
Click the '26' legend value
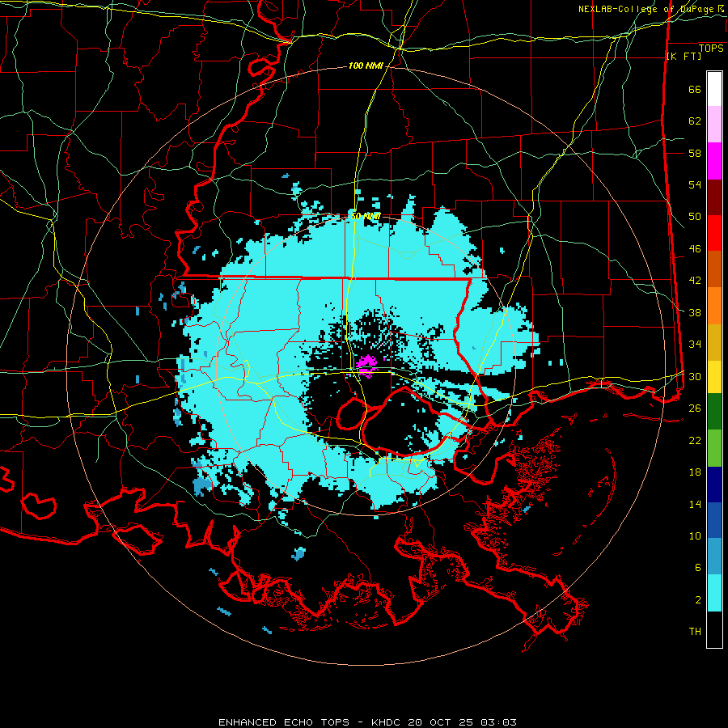click(695, 408)
